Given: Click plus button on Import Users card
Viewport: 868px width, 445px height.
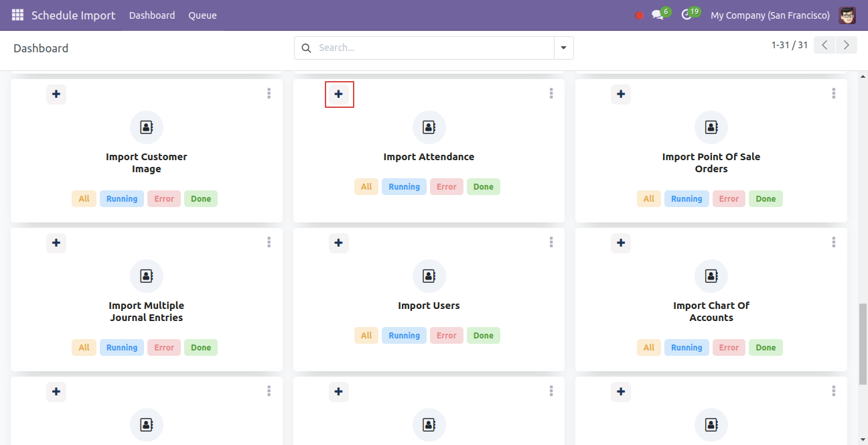Looking at the screenshot, I should (x=339, y=243).
